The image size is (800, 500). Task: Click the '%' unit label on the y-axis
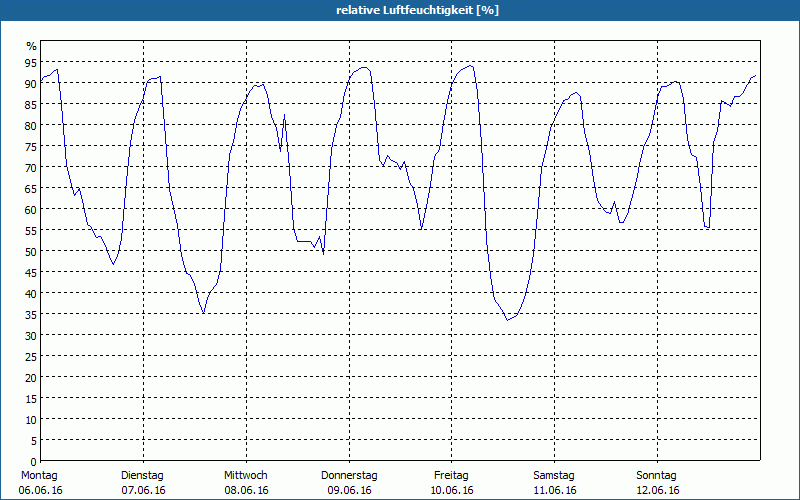tap(32, 46)
